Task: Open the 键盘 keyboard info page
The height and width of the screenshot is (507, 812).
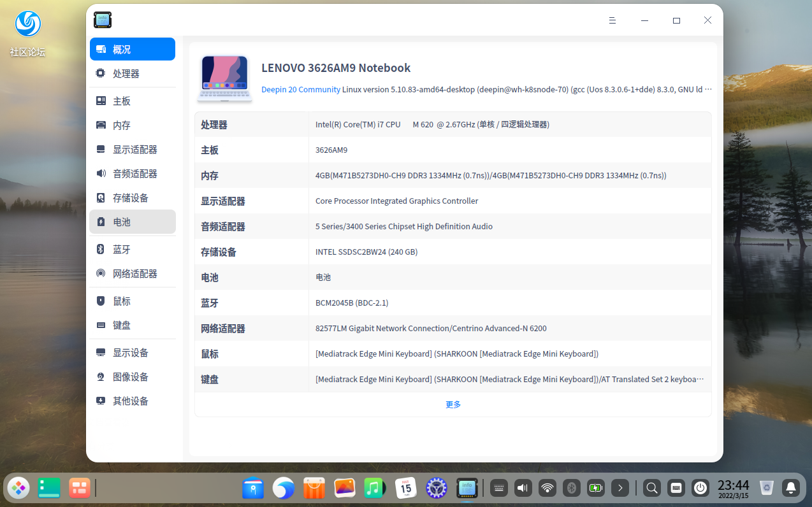Action: (123, 325)
